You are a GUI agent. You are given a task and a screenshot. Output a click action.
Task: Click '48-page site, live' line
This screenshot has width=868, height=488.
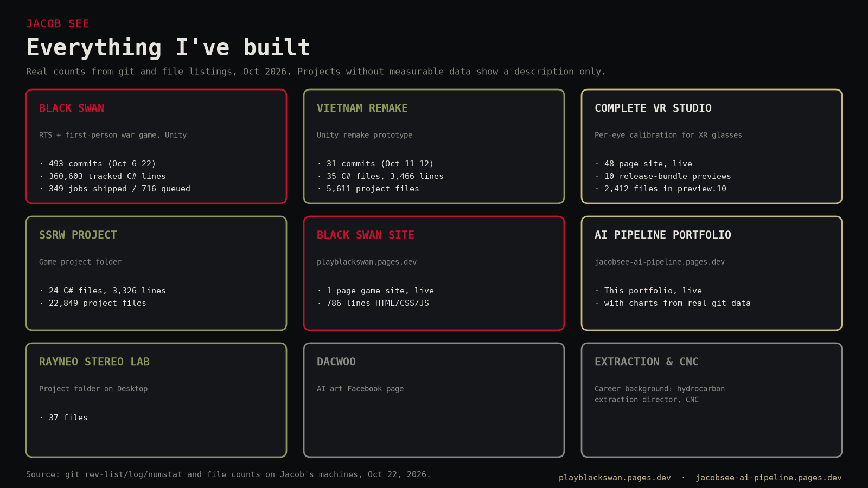tap(648, 164)
